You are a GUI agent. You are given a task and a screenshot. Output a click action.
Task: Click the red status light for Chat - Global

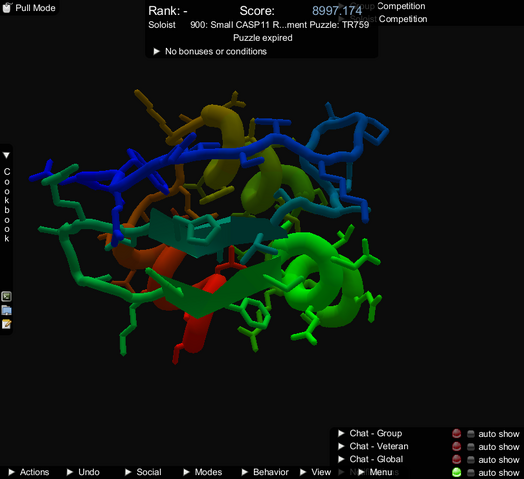456,459
